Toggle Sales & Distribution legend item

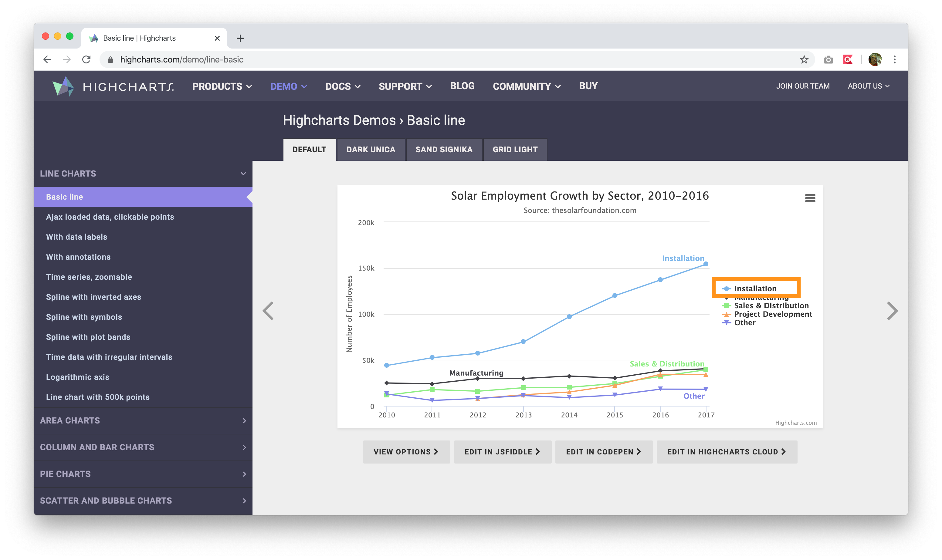(x=771, y=306)
